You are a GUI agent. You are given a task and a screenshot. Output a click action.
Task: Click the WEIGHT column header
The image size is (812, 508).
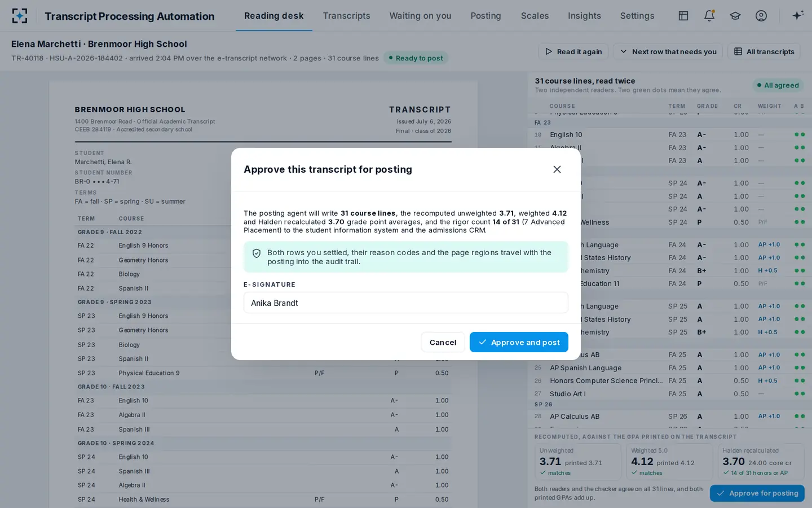pyautogui.click(x=770, y=106)
